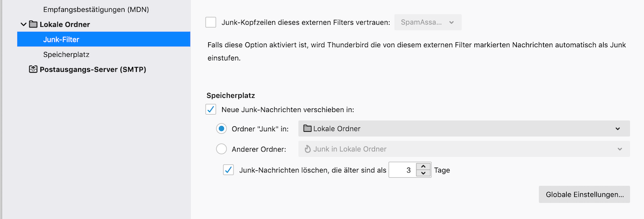644x219 pixels.
Task: Toggle Neue Junk-Nachrichten verschieben checkbox
Action: (x=211, y=110)
